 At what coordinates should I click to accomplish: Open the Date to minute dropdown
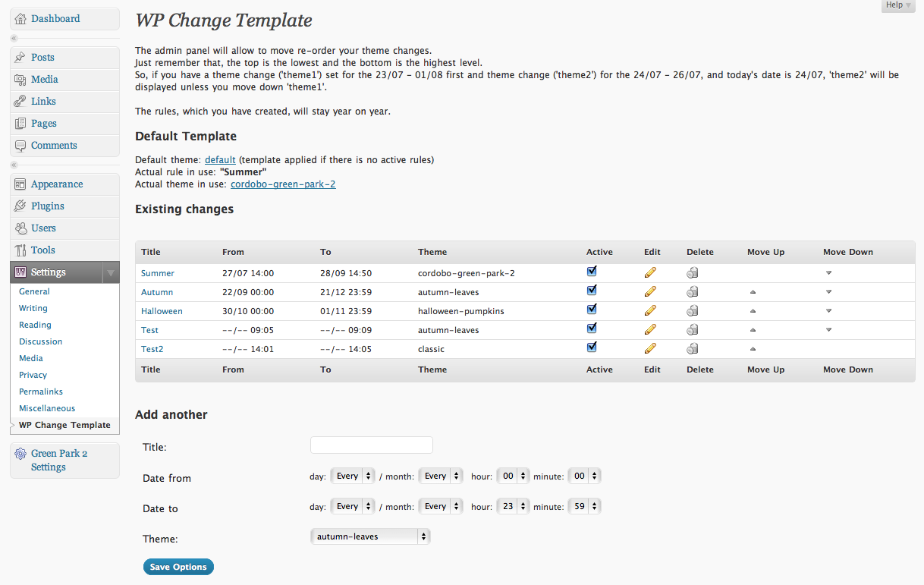pyautogui.click(x=584, y=507)
